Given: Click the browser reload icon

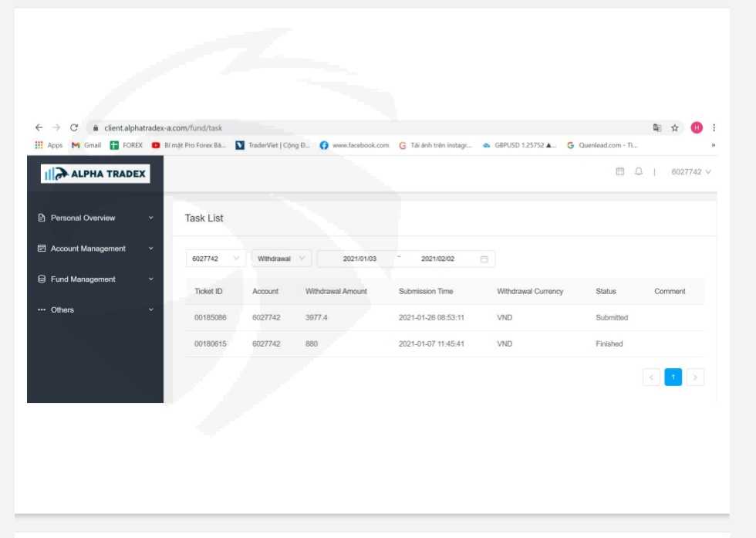Looking at the screenshot, I should [x=74, y=128].
